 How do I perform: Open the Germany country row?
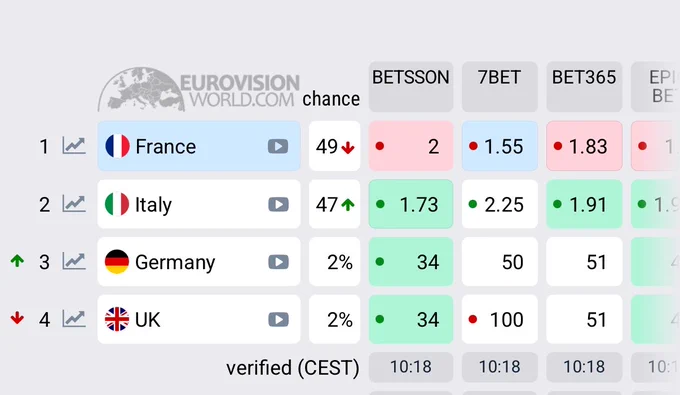pos(199,261)
